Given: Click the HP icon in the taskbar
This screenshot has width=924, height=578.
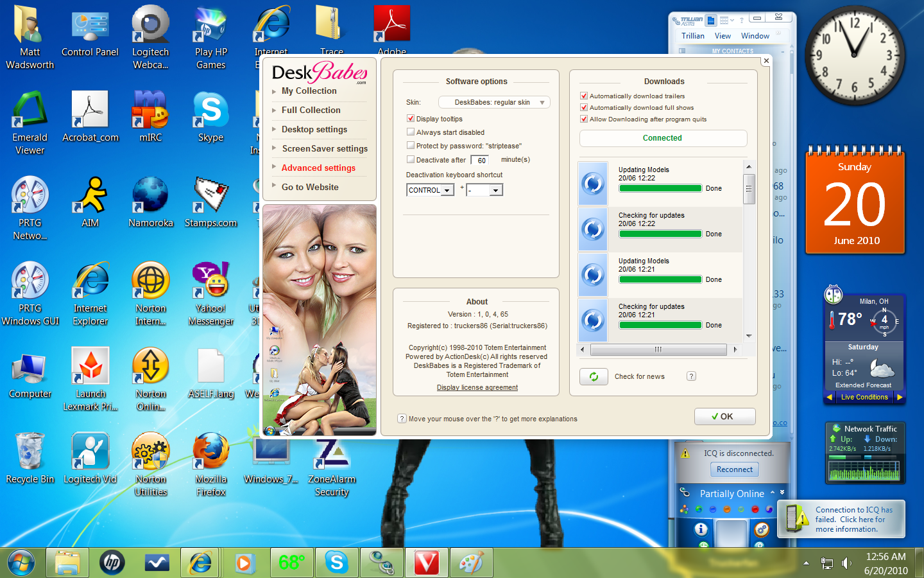Looking at the screenshot, I should pyautogui.click(x=112, y=563).
